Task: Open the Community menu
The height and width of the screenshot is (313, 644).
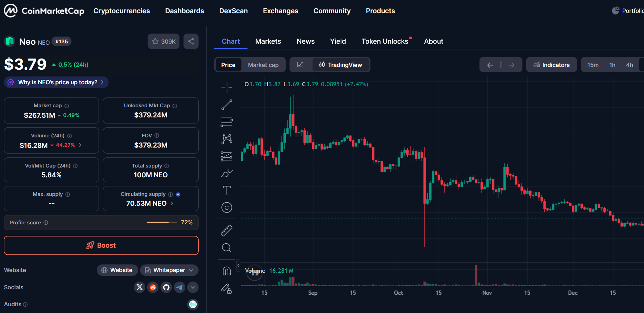Action: (332, 11)
